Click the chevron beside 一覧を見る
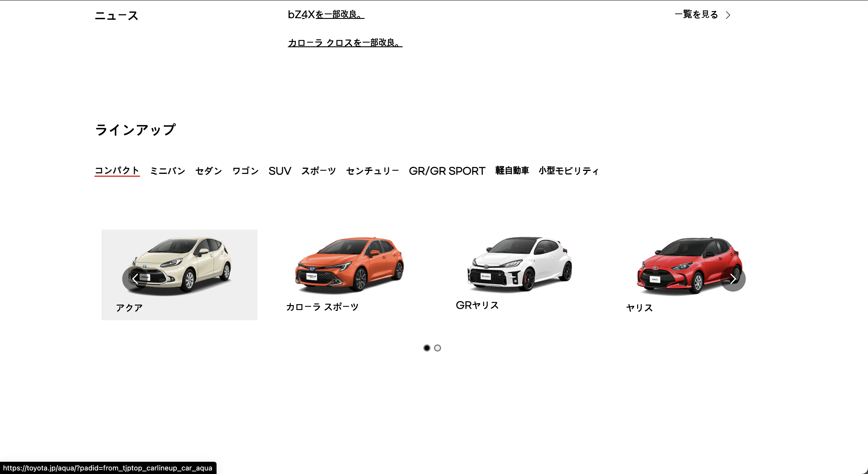 [x=728, y=15]
